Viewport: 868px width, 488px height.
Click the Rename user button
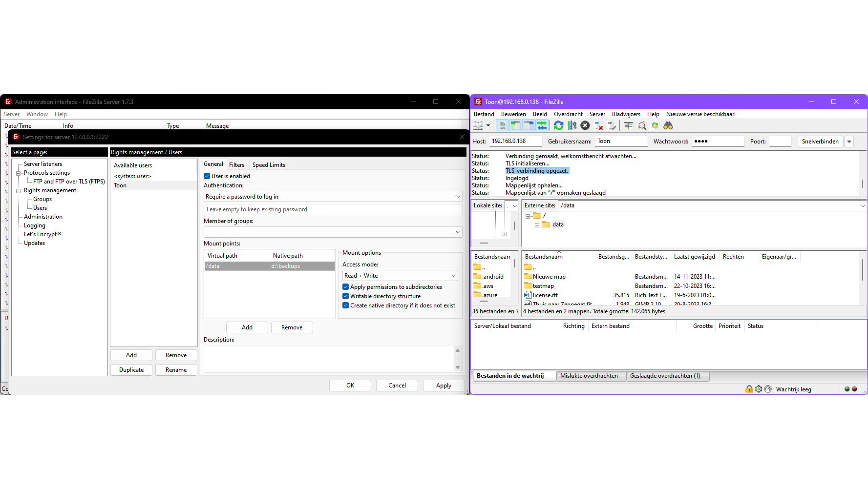coord(176,370)
